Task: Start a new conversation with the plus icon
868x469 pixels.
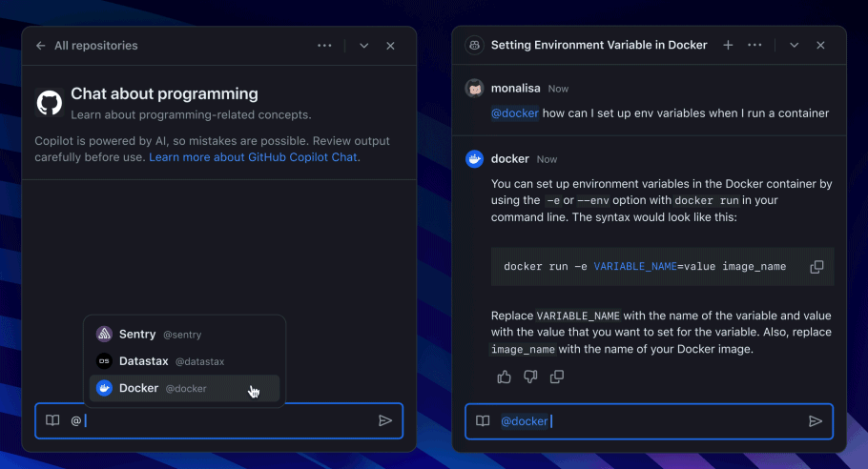Action: [728, 46]
